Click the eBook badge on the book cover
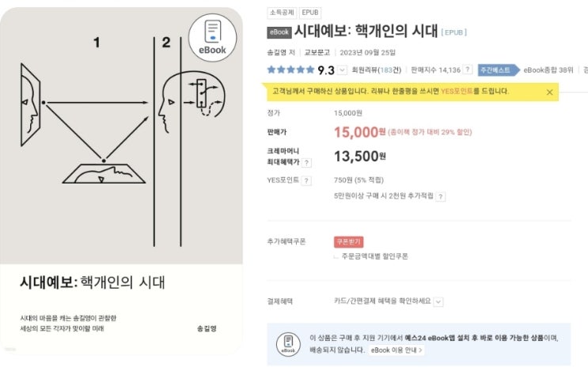 [211, 37]
